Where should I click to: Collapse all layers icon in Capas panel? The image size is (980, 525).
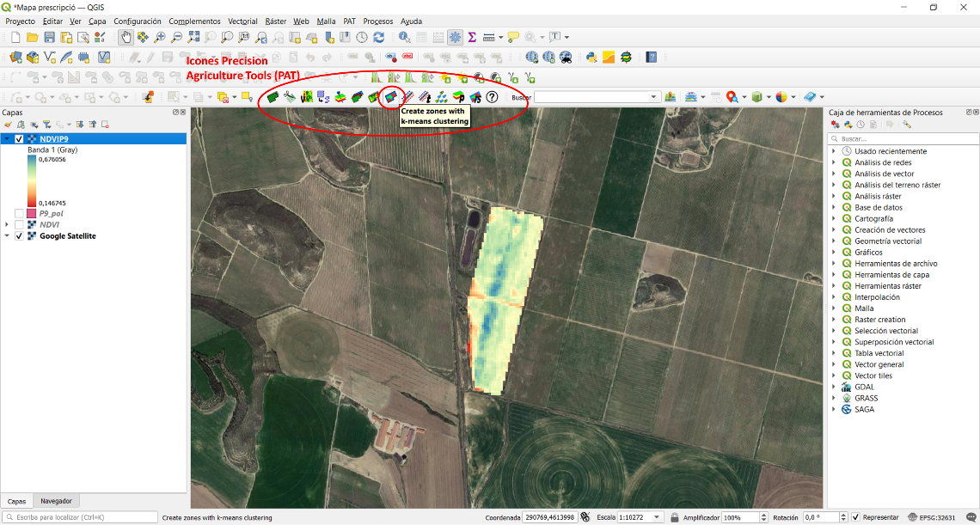[x=93, y=125]
